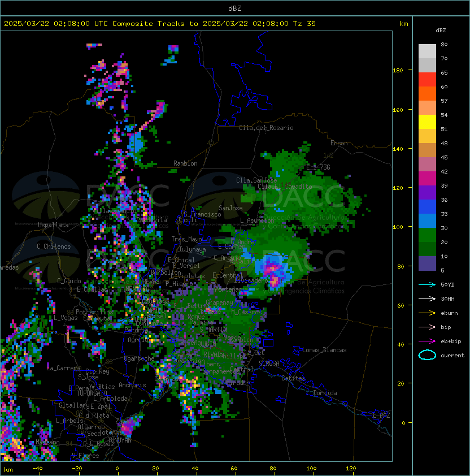Click the 'E_1-736' map label
The width and height of the screenshot is (470, 476).
point(318,167)
